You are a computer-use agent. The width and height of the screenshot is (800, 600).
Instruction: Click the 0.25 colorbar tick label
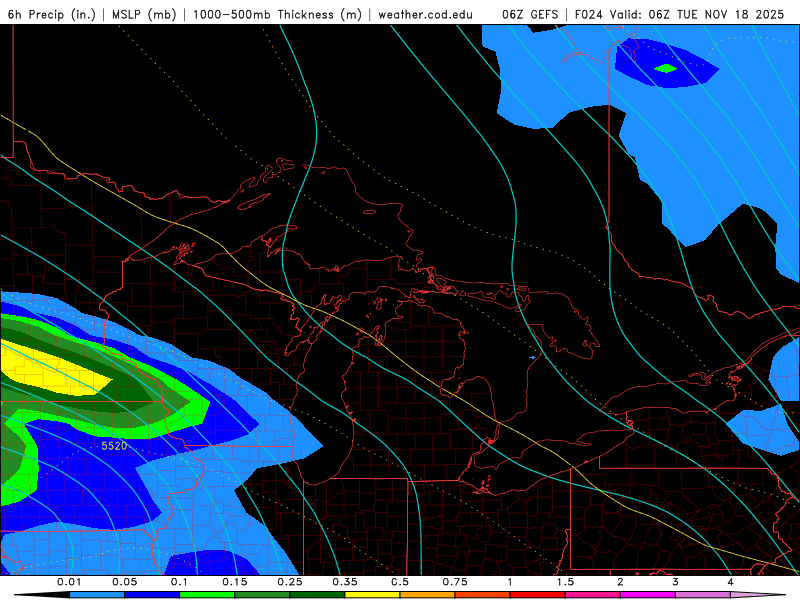tap(290, 582)
